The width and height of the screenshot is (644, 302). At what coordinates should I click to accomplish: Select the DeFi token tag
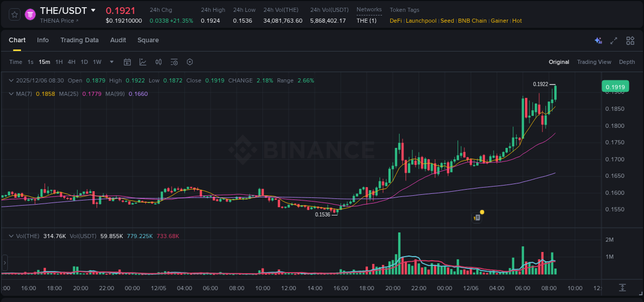[x=395, y=21]
